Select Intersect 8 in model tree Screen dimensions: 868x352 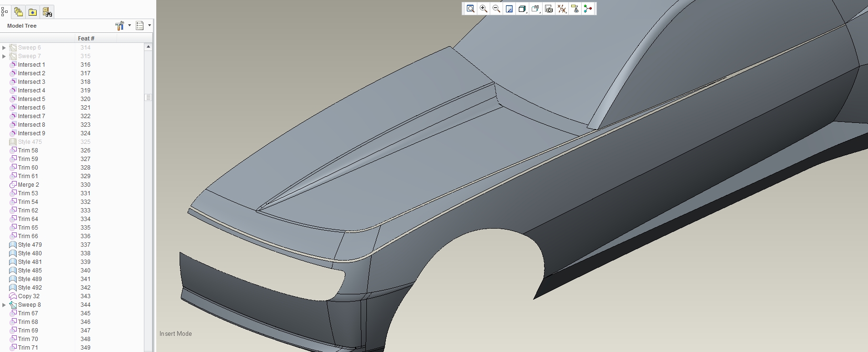pos(31,125)
